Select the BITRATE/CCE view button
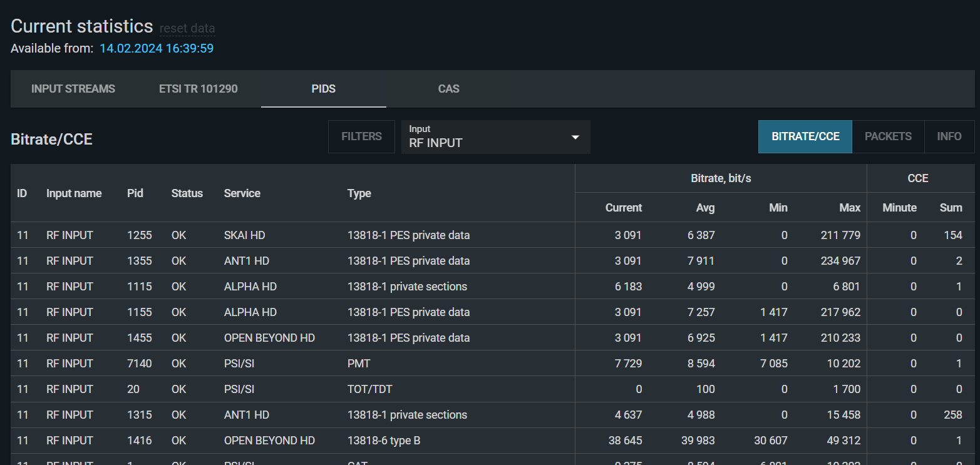The width and height of the screenshot is (980, 465). (x=805, y=136)
